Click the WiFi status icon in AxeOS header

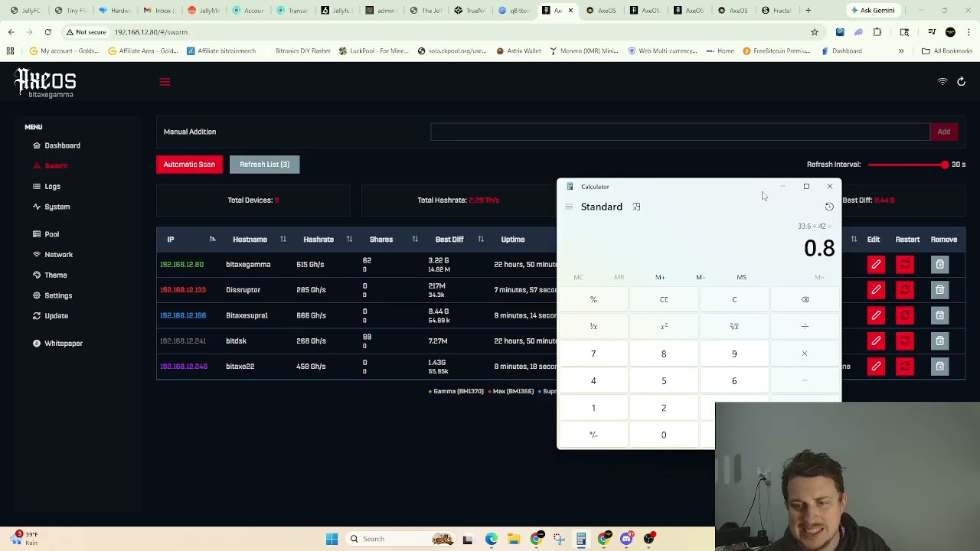942,81
